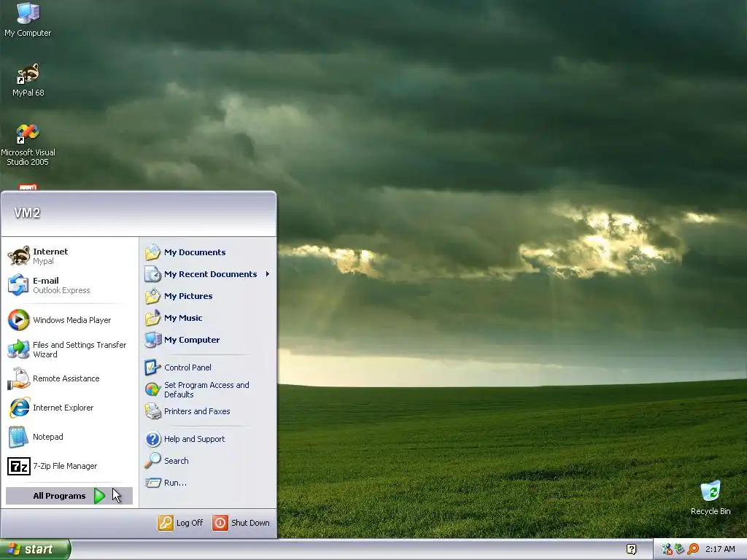Open My Pictures folder entry
The image size is (747, 560).
click(x=208, y=296)
